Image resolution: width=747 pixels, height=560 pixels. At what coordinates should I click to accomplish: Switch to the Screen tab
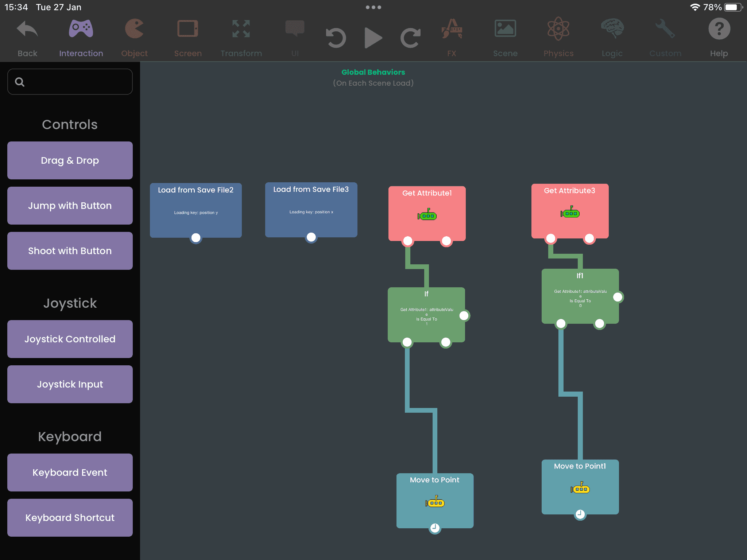click(x=188, y=37)
